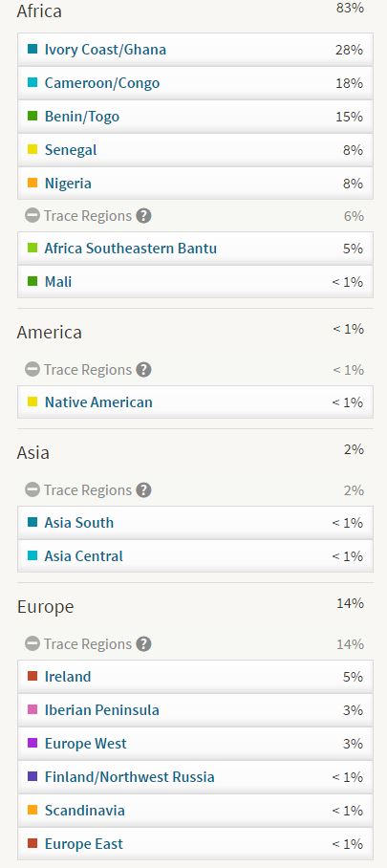This screenshot has width=387, height=868.
Task: Open the Asia South region link
Action: tap(79, 523)
